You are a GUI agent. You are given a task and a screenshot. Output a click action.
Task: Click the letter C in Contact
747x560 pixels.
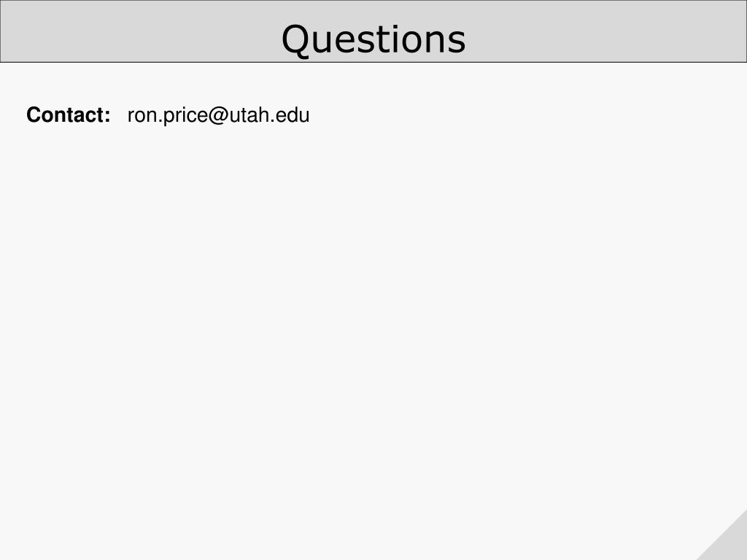(x=34, y=114)
